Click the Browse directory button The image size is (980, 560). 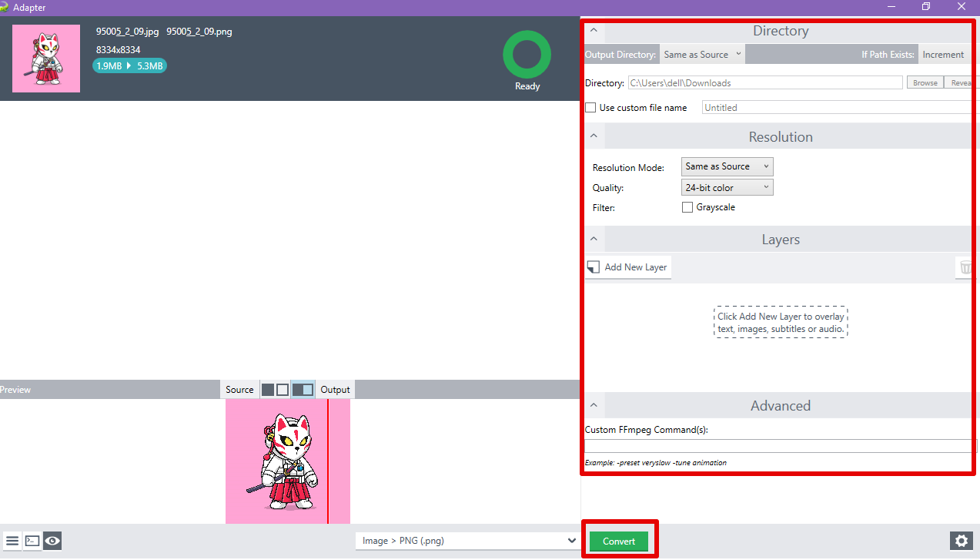coord(925,82)
